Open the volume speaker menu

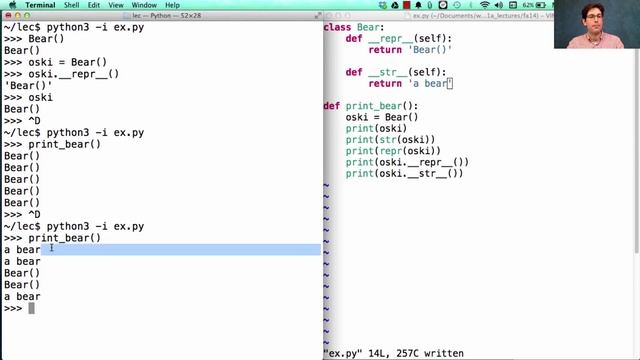(498, 5)
